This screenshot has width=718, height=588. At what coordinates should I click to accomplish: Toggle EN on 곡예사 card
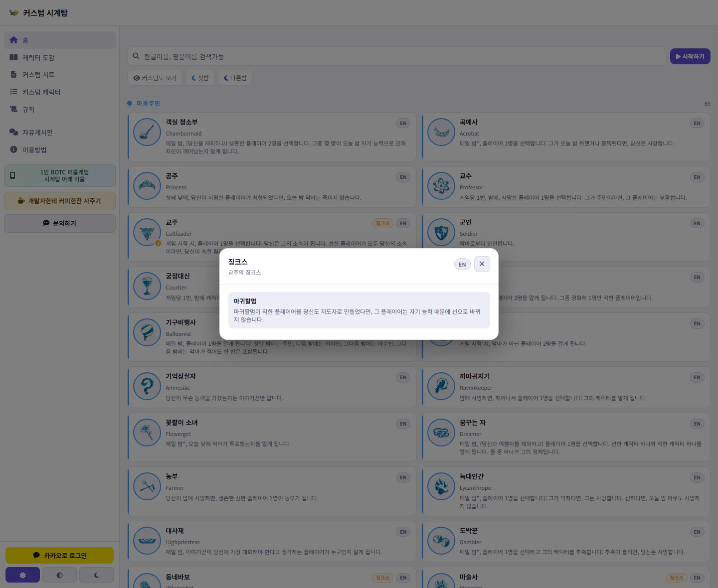coord(697,123)
